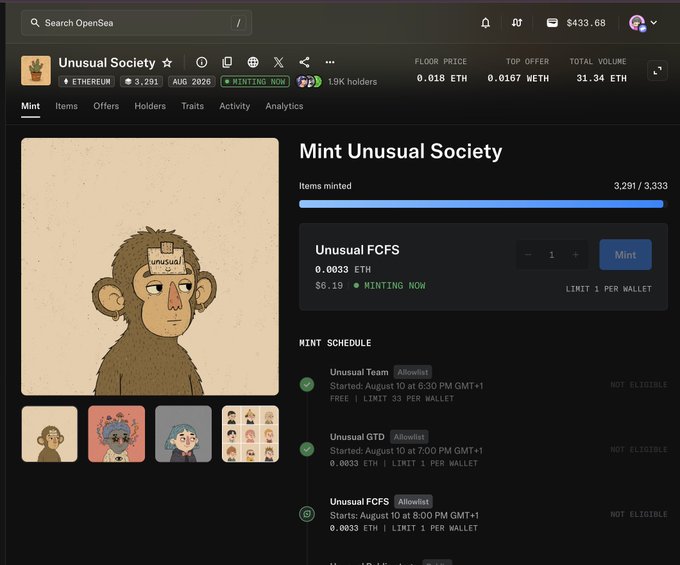
Task: Open the profile avatar menu
Action: pos(637,23)
